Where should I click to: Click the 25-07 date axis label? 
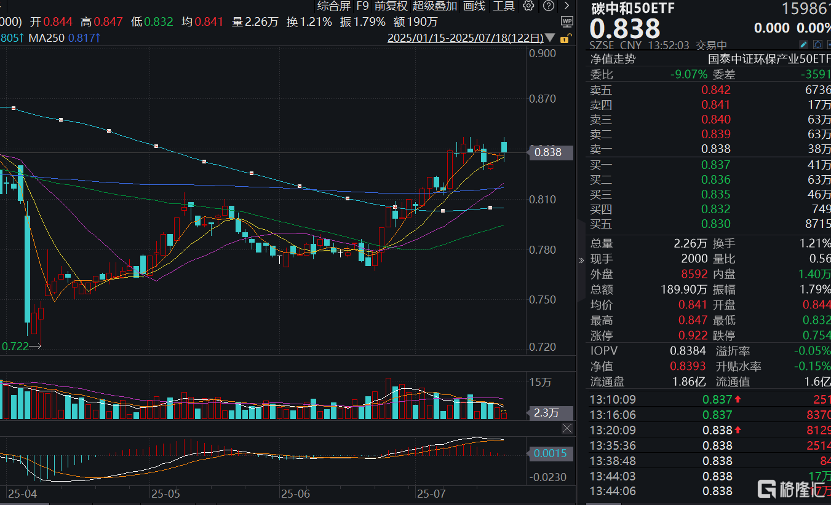[430, 494]
